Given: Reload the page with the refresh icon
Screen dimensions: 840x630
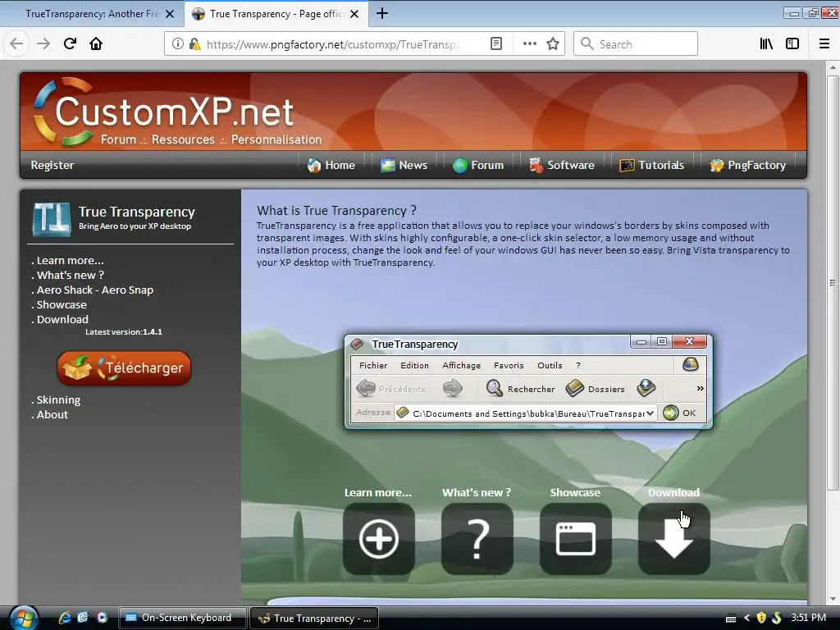Looking at the screenshot, I should point(71,43).
